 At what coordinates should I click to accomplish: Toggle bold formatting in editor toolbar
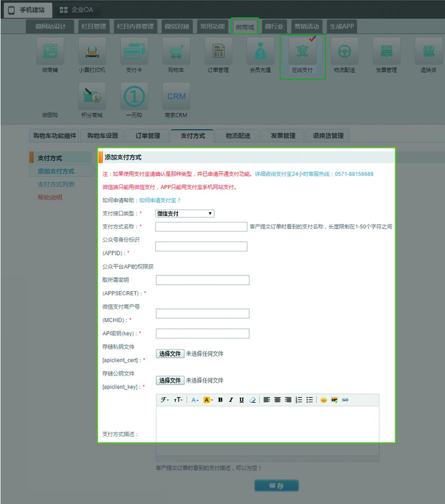(220, 400)
